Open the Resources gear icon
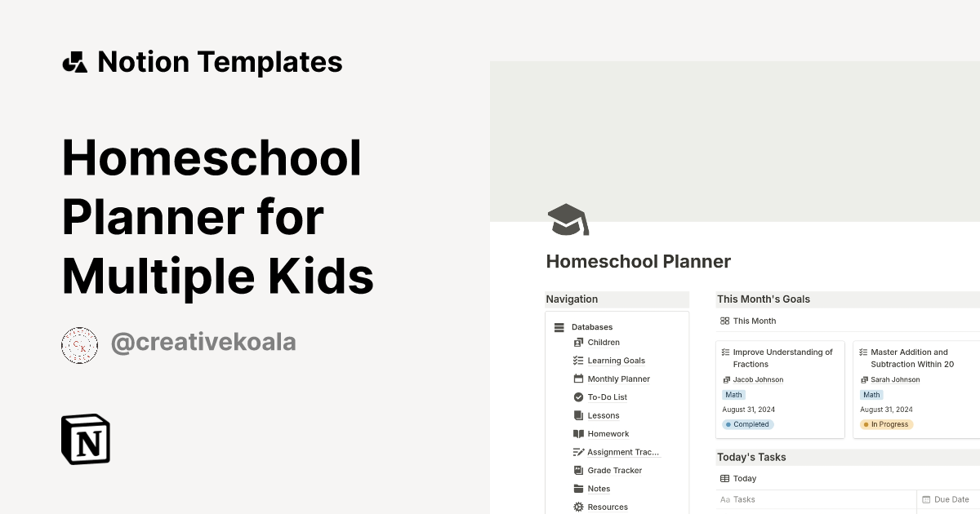Image resolution: width=980 pixels, height=514 pixels. 578,507
